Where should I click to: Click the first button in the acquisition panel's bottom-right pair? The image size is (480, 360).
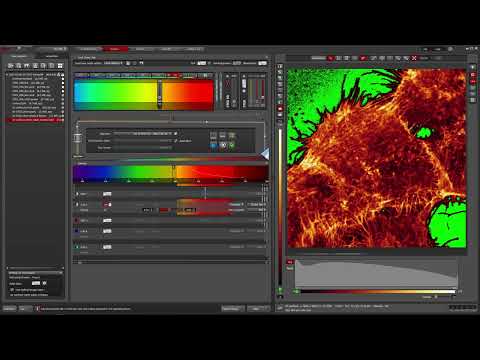[x=233, y=309]
